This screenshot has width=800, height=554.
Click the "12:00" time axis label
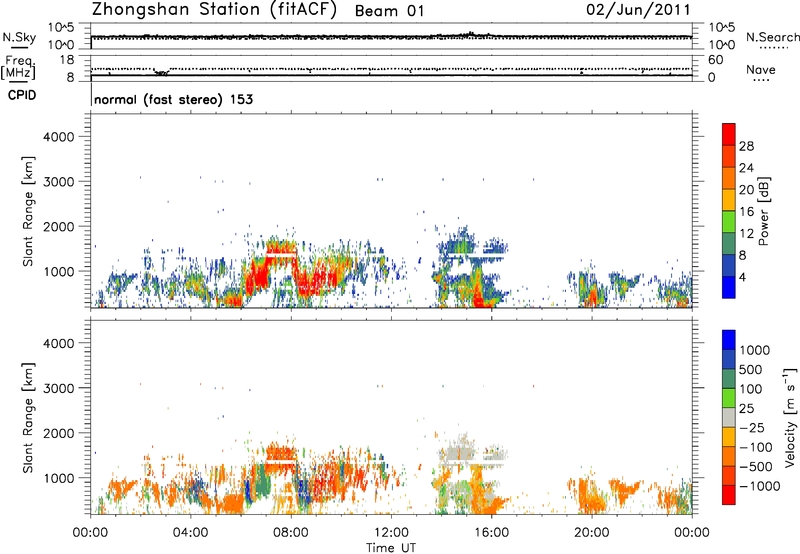391,533
